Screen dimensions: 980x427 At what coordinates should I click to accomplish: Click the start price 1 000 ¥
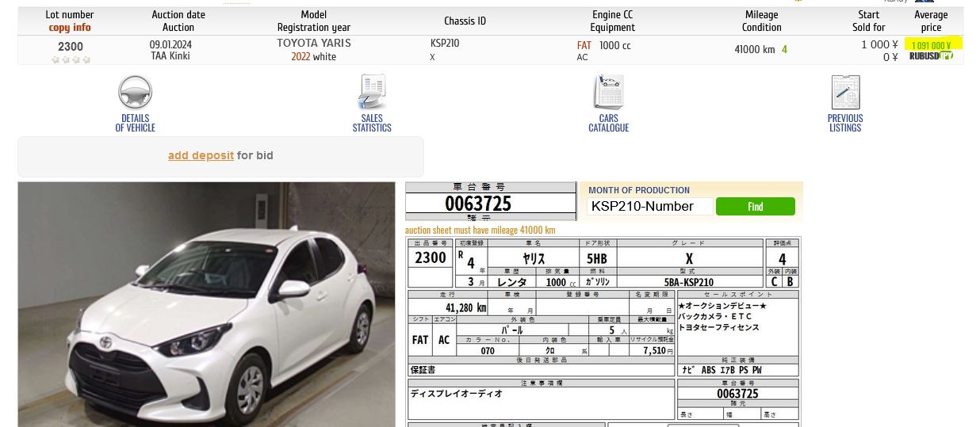[879, 45]
